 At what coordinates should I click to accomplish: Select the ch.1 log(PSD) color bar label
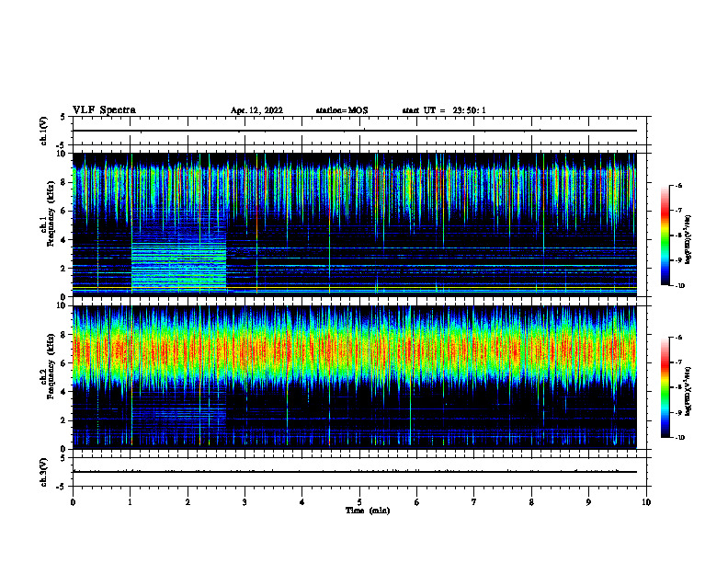(688, 239)
